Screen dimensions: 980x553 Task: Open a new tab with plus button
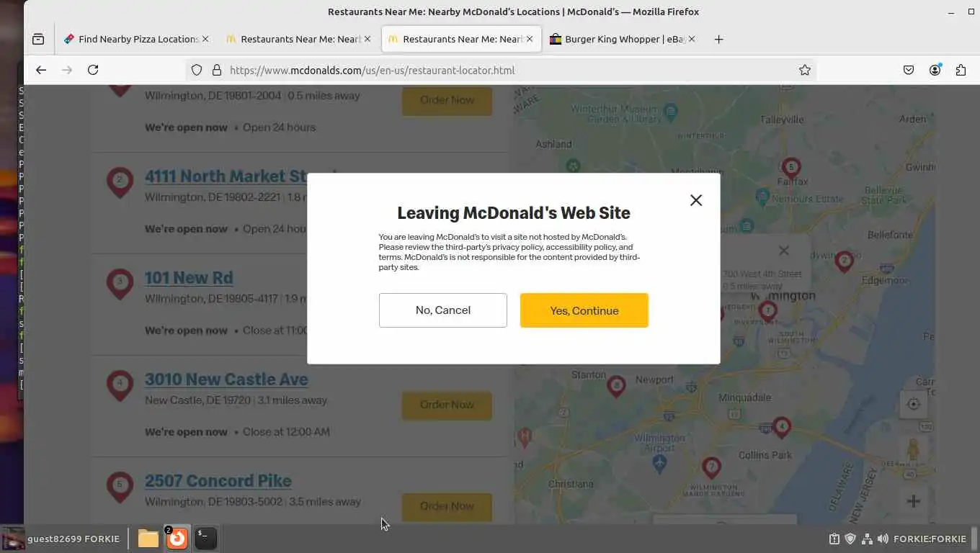718,39
